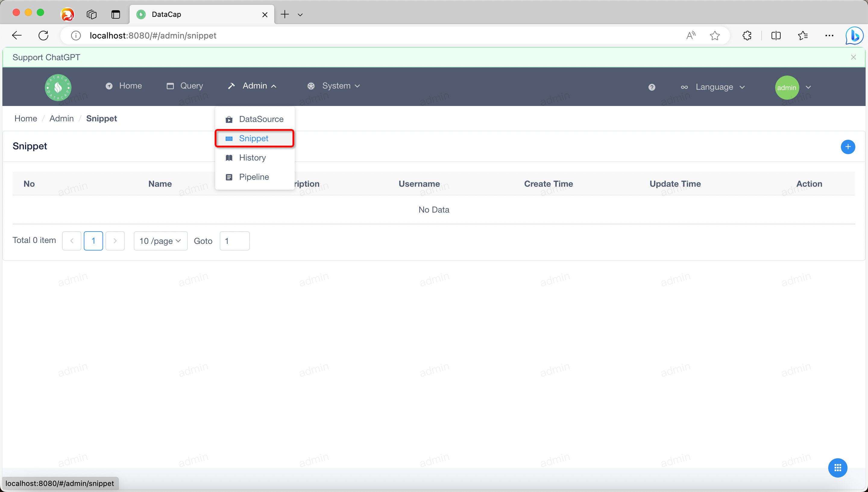Viewport: 868px width, 492px height.
Task: Open the 10 /page size dropdown
Action: tap(161, 241)
